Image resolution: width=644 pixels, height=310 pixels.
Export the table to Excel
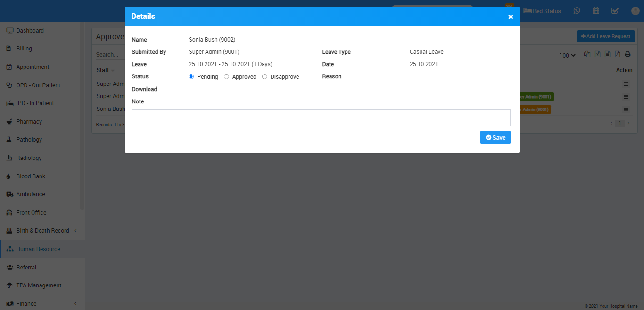pos(597,54)
